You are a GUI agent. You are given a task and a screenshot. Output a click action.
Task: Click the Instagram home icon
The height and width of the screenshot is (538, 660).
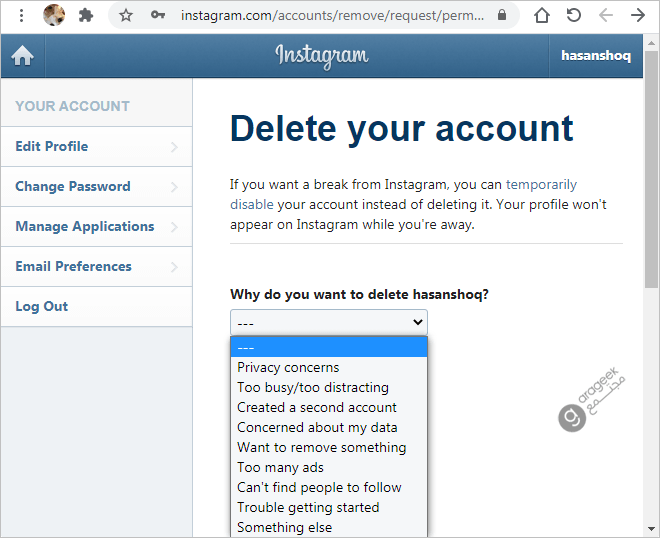[x=22, y=56]
